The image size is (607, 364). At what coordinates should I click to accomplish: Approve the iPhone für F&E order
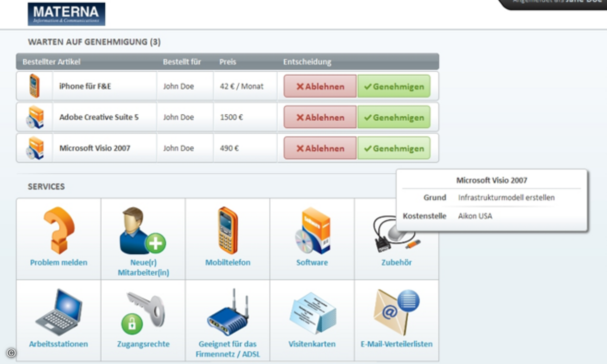tap(394, 86)
